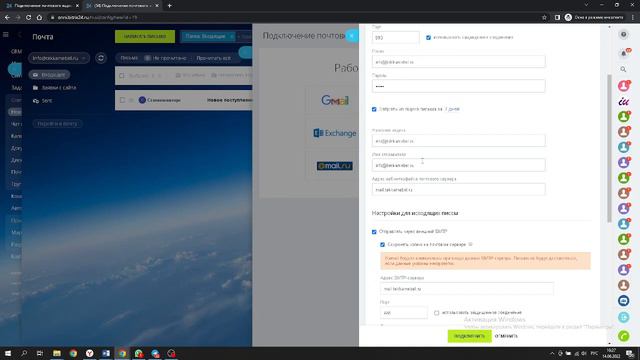Click the password input field
Viewport: 640px width, 360px height.
[x=458, y=86]
